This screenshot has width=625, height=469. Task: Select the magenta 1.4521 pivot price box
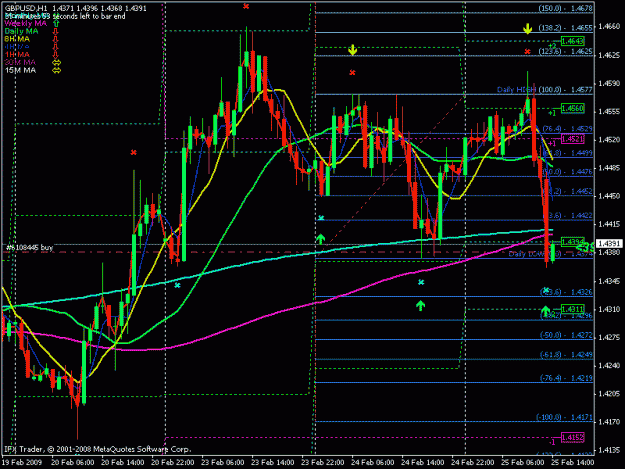(x=573, y=139)
